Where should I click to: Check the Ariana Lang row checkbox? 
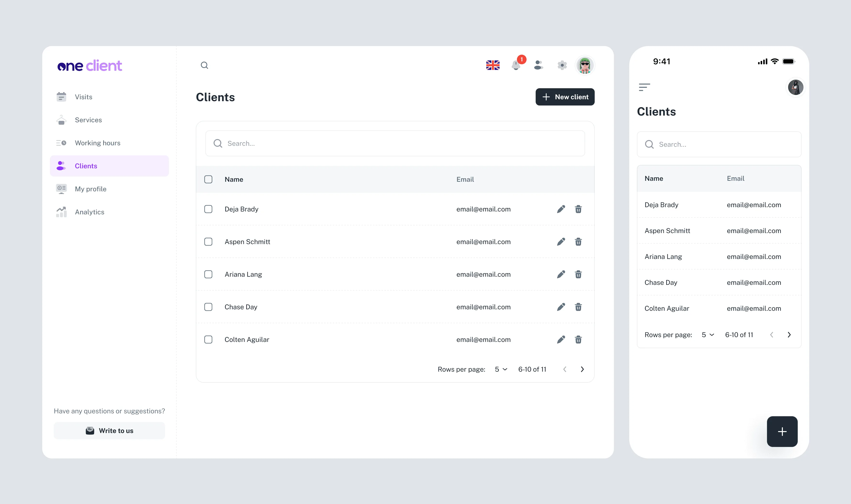(x=208, y=274)
